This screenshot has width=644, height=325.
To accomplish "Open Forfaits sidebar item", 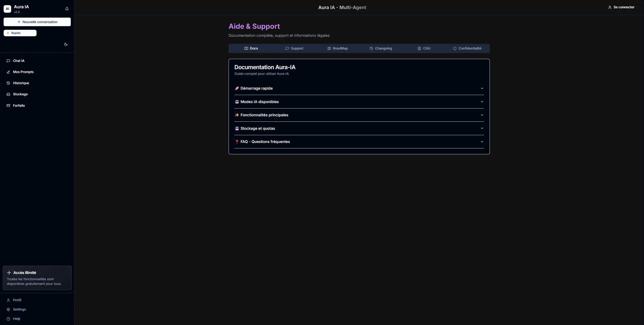I will click(19, 106).
